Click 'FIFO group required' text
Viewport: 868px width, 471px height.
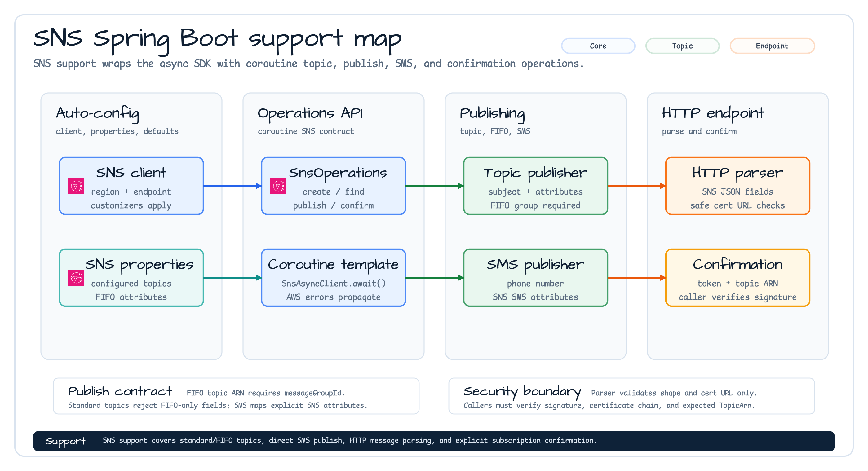coord(535,206)
